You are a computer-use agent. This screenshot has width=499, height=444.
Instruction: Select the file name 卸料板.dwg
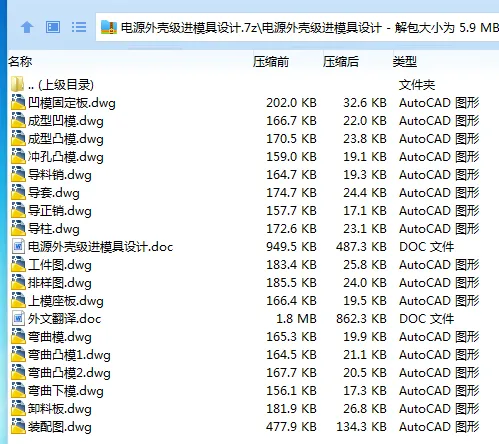(60, 409)
